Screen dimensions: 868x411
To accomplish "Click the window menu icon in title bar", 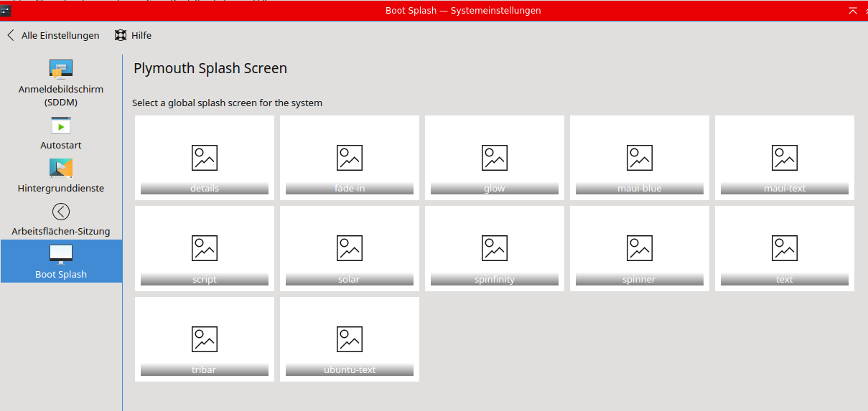I will point(5,11).
